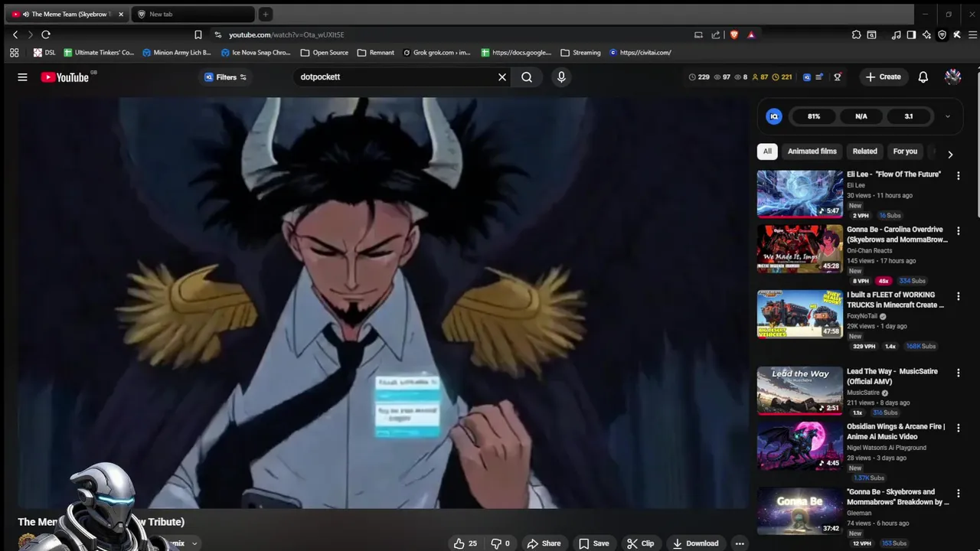Viewport: 980px width, 551px height.
Task: Open the Create button
Action: (x=883, y=77)
